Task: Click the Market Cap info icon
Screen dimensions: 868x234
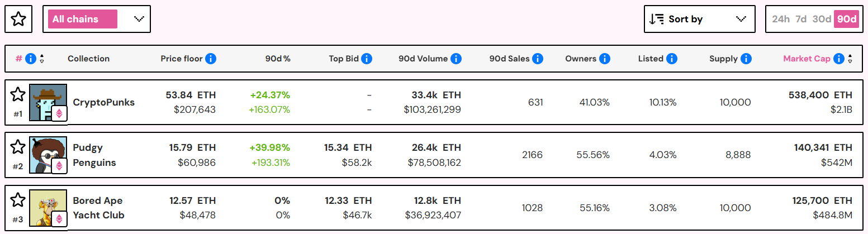Action: [839, 59]
